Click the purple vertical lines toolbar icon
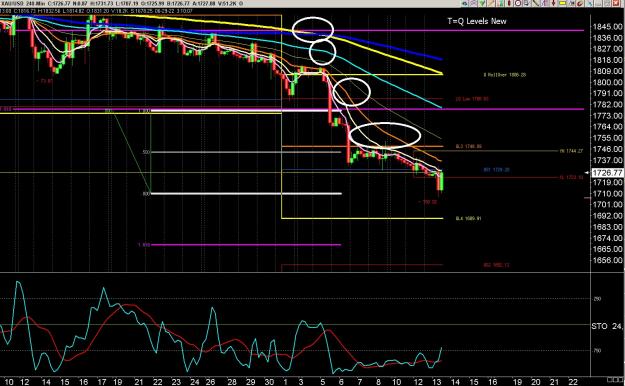625x386 pixels. (x=544, y=3)
